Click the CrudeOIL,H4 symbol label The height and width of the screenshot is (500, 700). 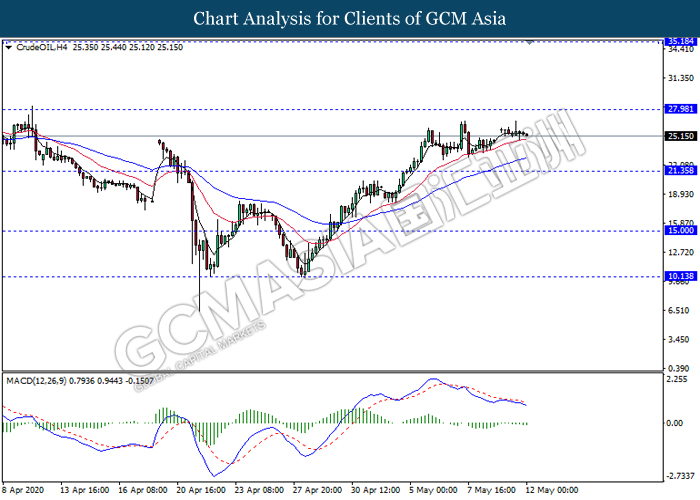point(42,47)
